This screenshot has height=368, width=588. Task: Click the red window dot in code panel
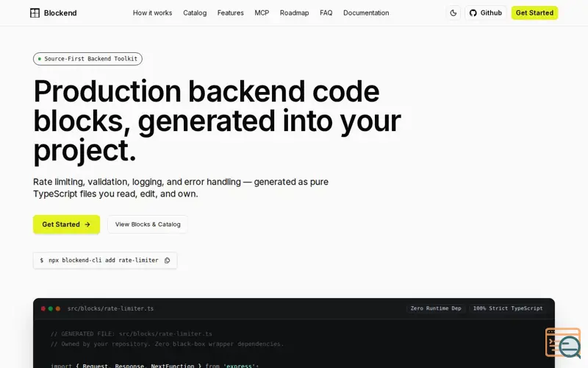pyautogui.click(x=43, y=308)
